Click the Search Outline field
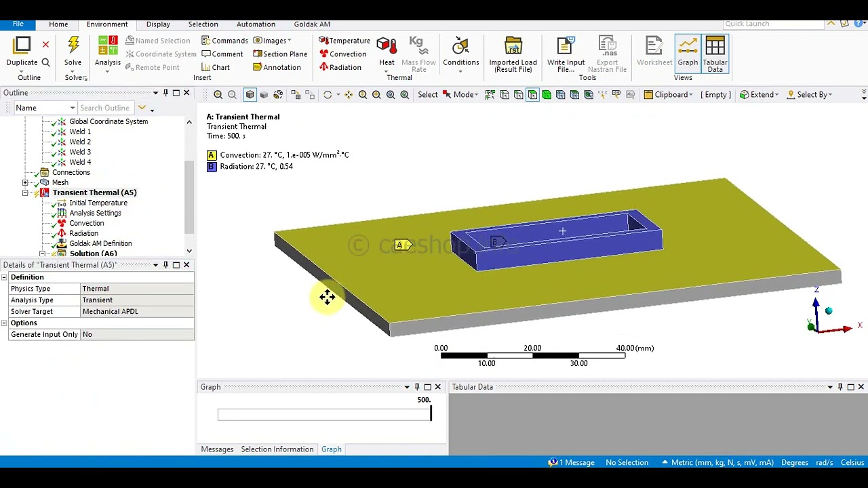The height and width of the screenshot is (488, 868). 105,108
